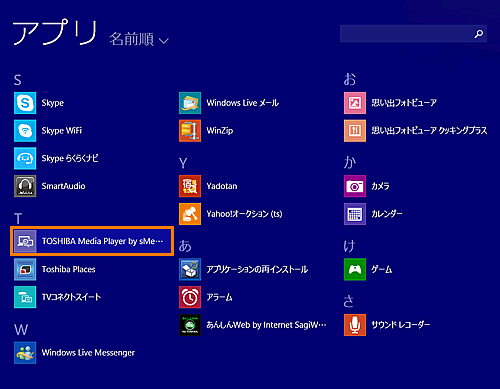
Task: Launch the 思い出フォトビューア クッキングプラス icon
Action: [355, 131]
